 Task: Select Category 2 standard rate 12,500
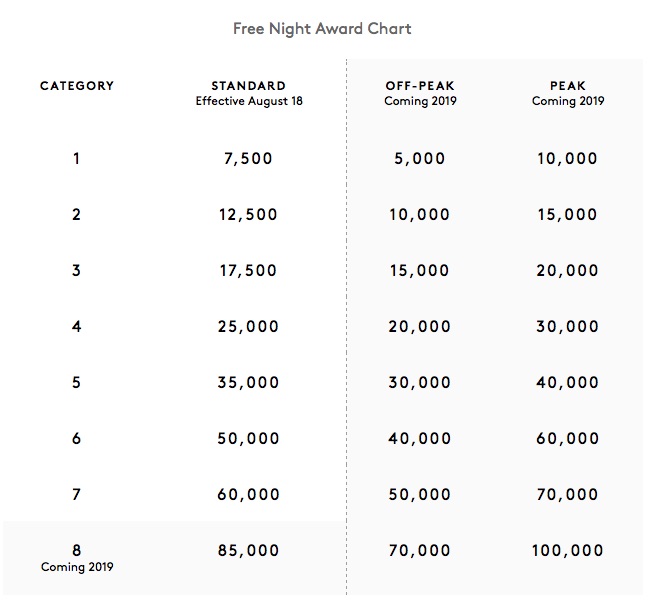[x=248, y=214]
